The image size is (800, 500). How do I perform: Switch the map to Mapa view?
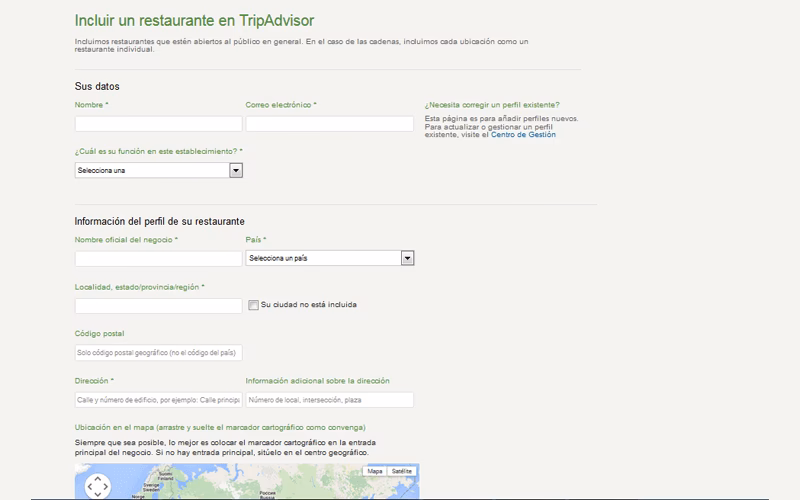pyautogui.click(x=374, y=471)
